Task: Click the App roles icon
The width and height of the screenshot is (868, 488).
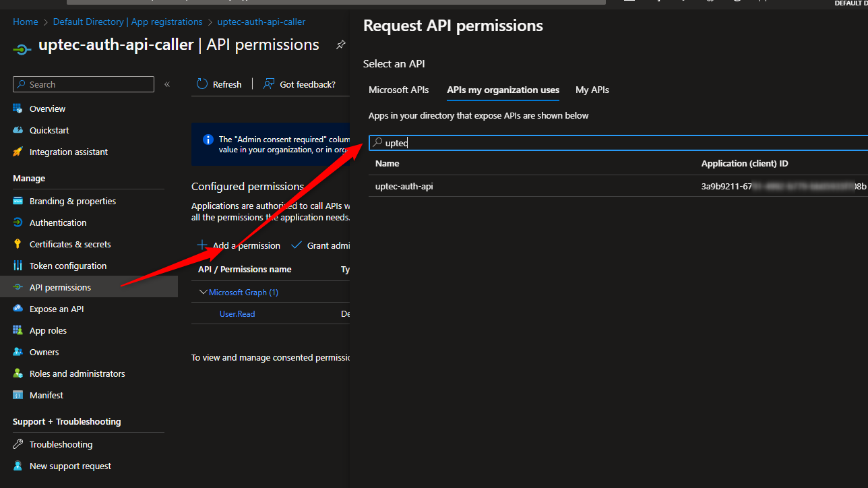Action: pyautogui.click(x=18, y=330)
